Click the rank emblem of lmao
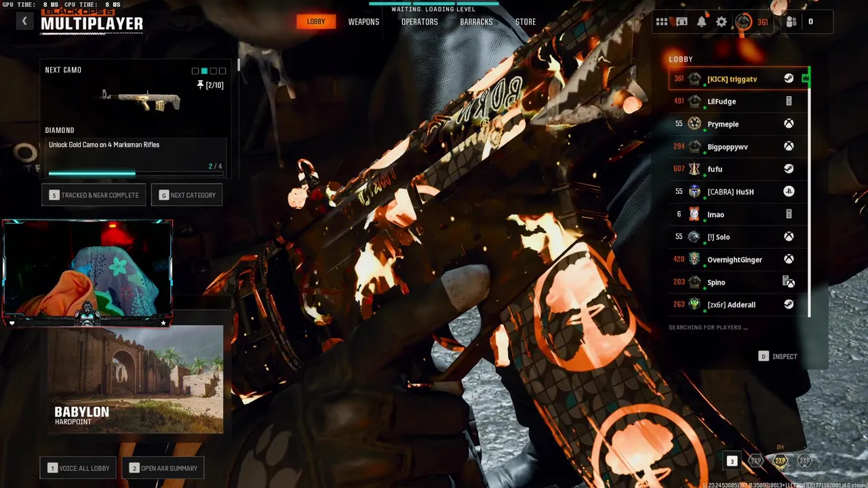 click(x=694, y=214)
